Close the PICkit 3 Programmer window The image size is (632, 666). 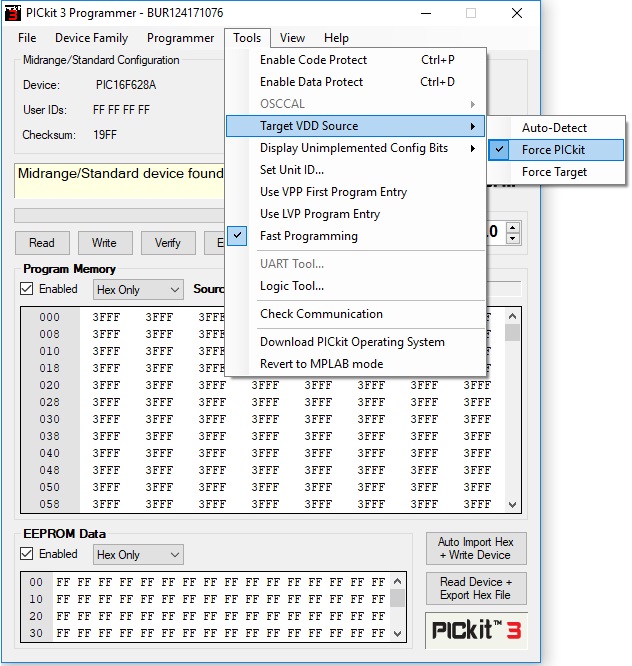click(x=517, y=13)
